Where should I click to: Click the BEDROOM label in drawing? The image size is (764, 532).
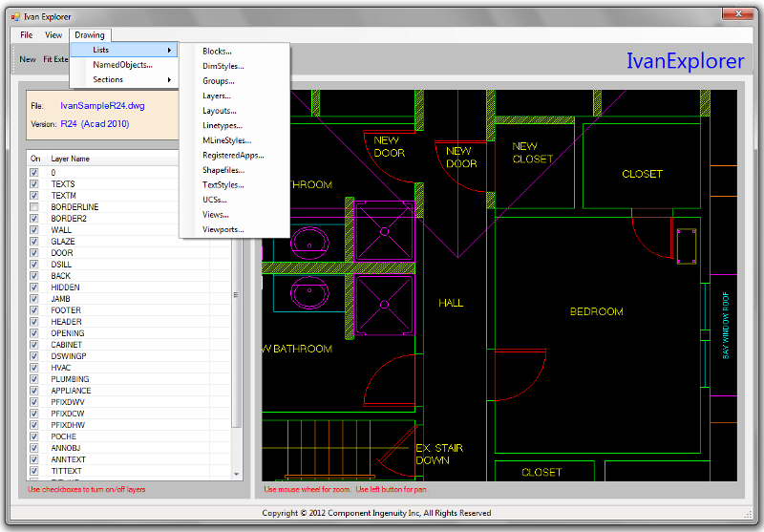point(596,311)
